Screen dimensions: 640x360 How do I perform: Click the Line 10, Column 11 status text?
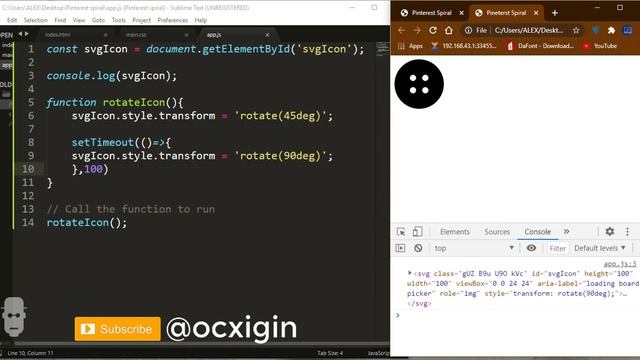31,353
